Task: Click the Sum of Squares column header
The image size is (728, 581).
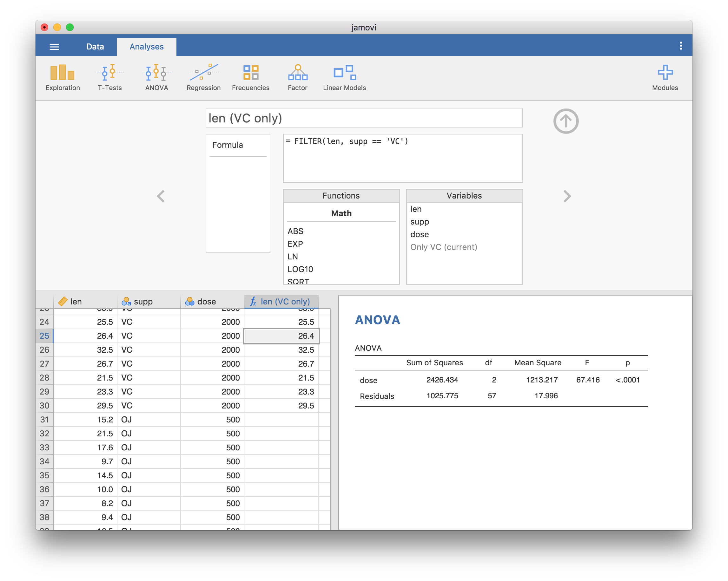Action: pos(434,363)
